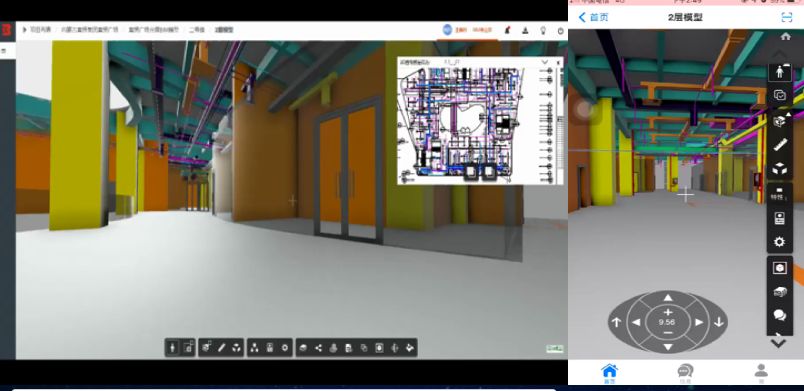Go back to 首页 on mobile header
Viewport: 804px width, 391px height.
click(593, 17)
